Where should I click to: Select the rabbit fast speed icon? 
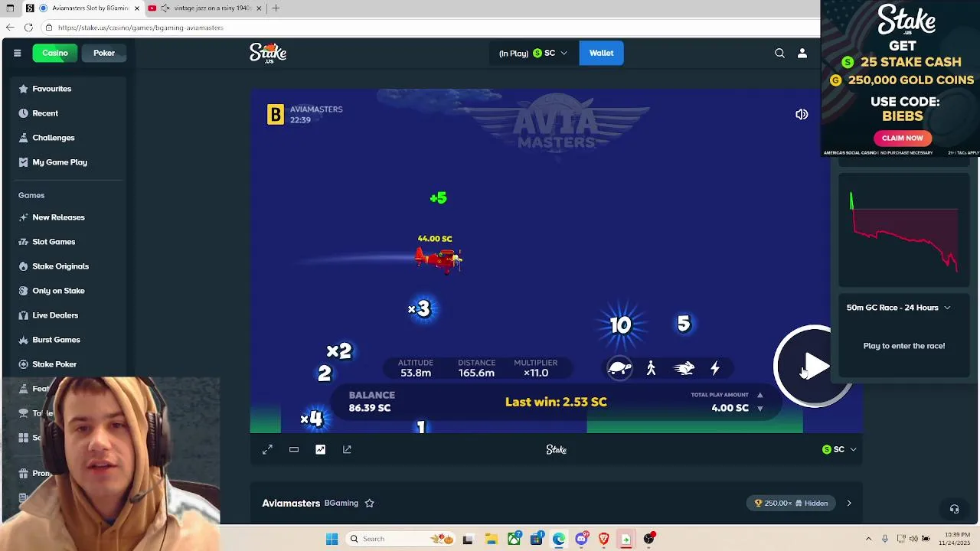(x=684, y=368)
